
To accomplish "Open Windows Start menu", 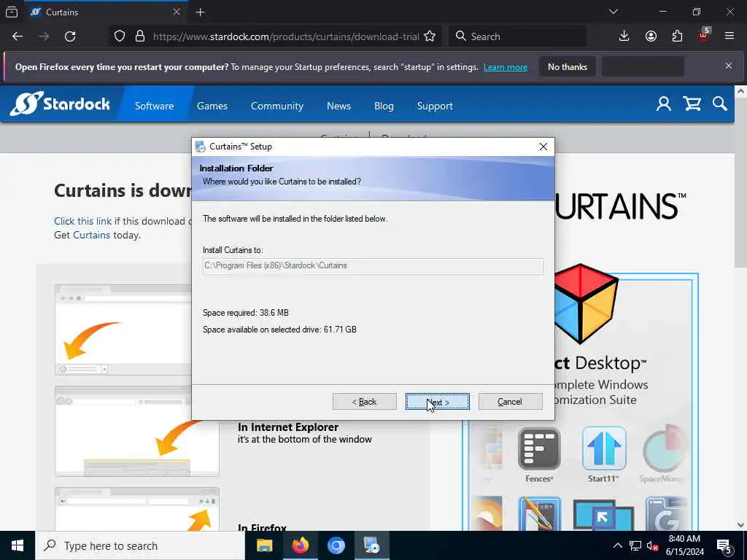I will [18, 545].
